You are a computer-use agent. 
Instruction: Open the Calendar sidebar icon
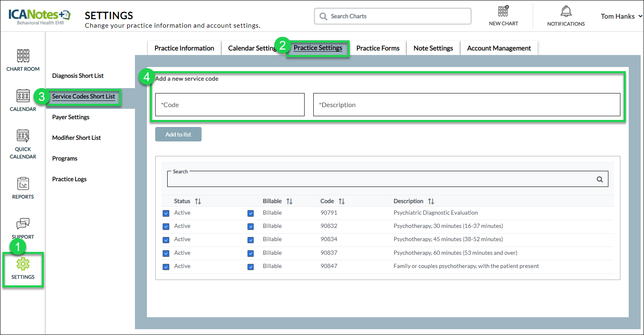click(x=23, y=96)
